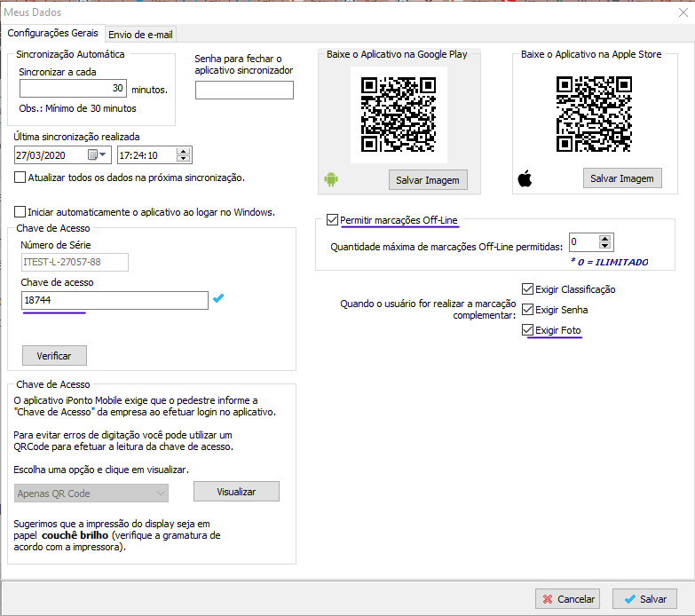This screenshot has height=616, width=695.
Task: Click the blue checkmark beside access key
Action: [x=218, y=299]
